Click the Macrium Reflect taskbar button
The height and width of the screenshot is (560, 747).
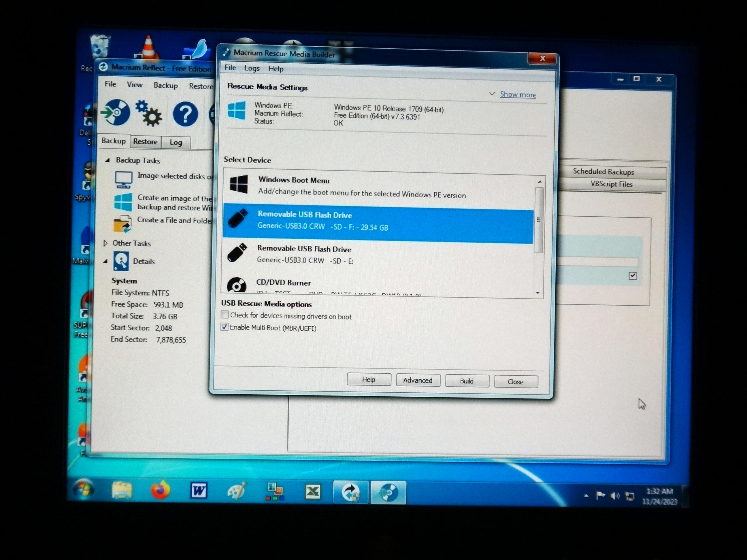point(350,492)
